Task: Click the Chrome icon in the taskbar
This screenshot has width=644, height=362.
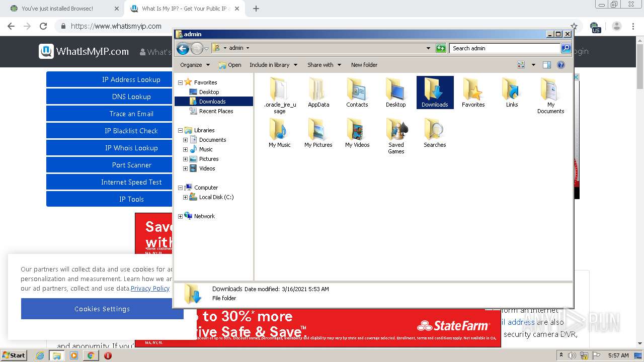Action: click(91, 355)
